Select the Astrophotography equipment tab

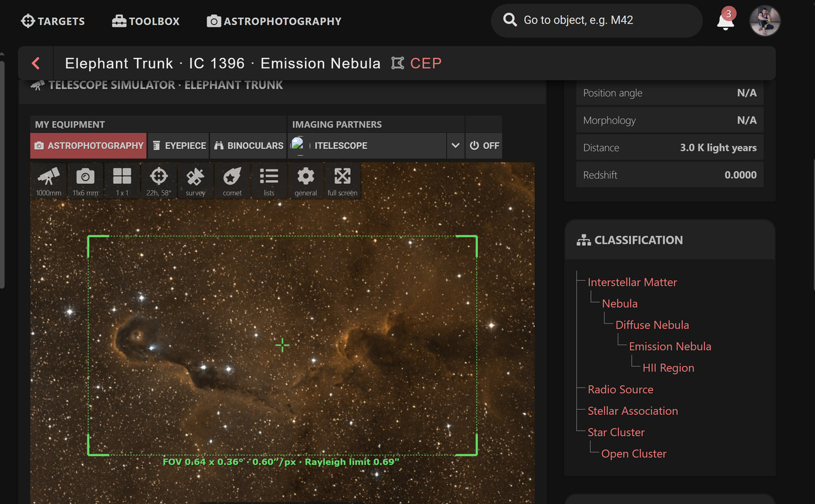click(x=89, y=146)
